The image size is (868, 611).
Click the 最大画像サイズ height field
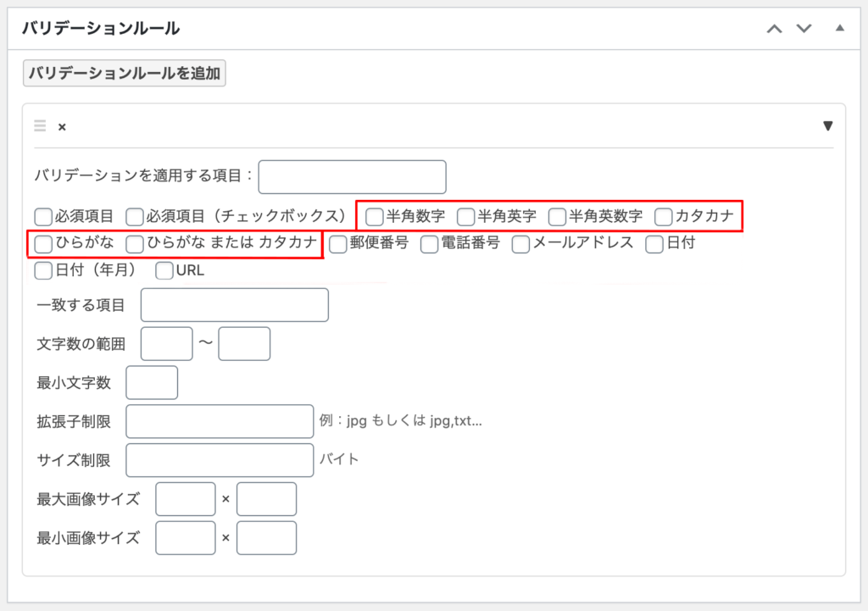click(266, 498)
